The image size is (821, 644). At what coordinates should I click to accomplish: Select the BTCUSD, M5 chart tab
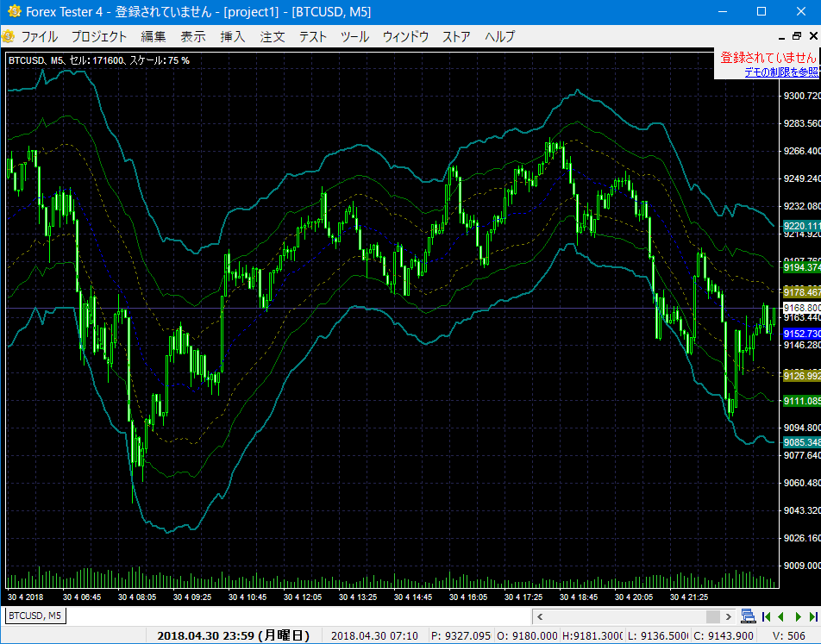tap(35, 616)
